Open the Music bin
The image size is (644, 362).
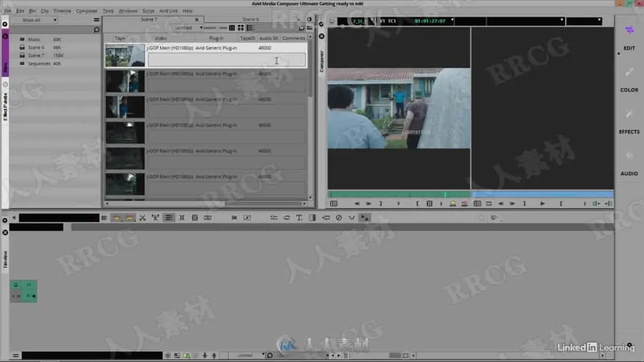pos(34,40)
